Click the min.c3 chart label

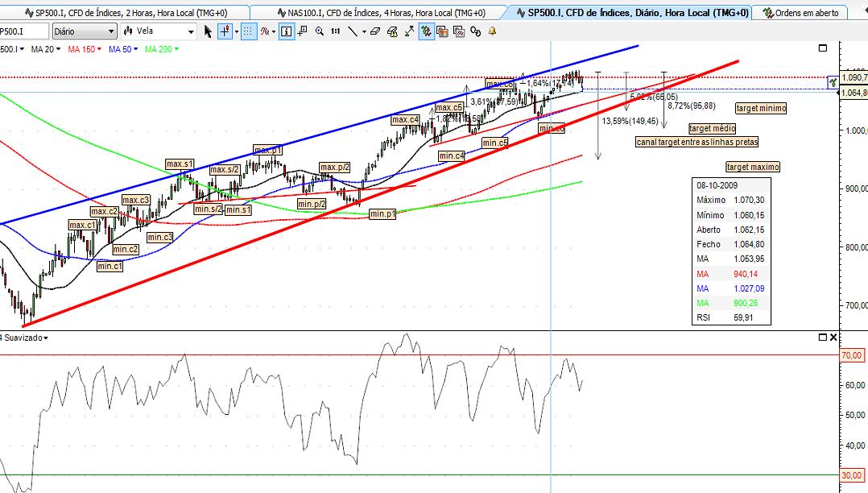point(160,237)
